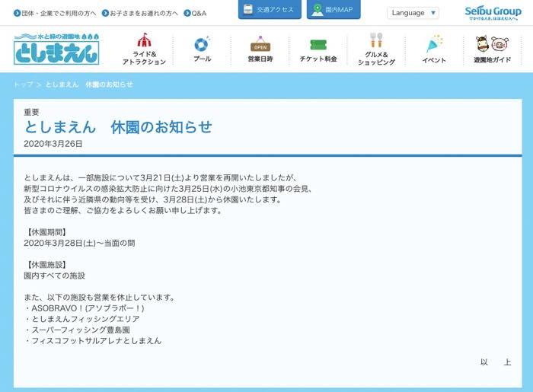Click the heading としまえん 休園のお知らせ
The image size is (533, 392).
118,127
